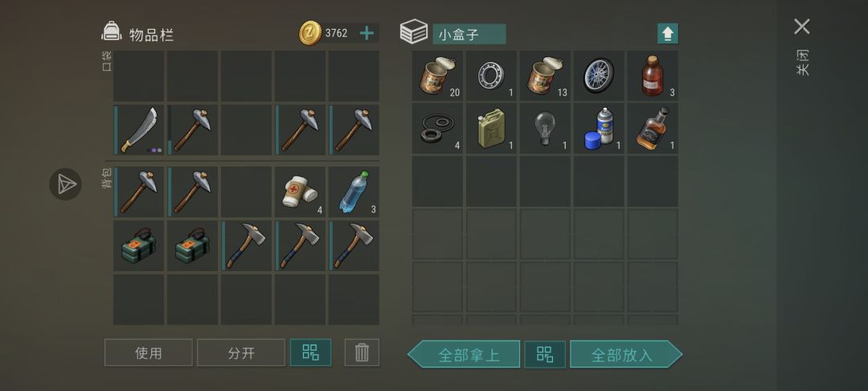
Task: Open the box upgrade arrow button
Action: click(x=668, y=34)
